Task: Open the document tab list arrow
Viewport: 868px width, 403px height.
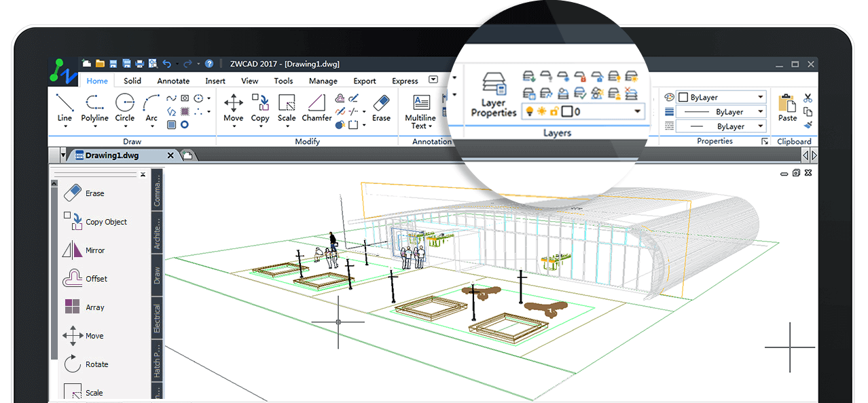Action: pyautogui.click(x=64, y=155)
